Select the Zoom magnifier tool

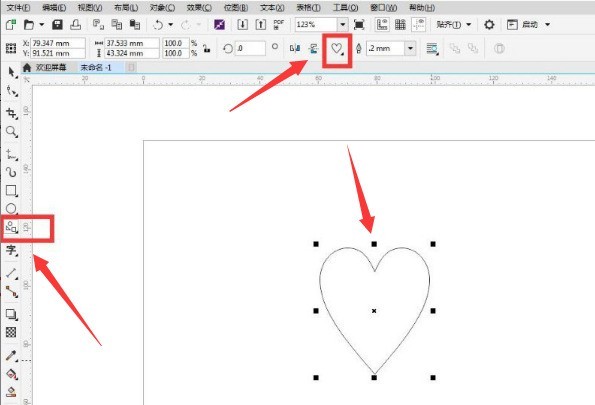[11, 132]
